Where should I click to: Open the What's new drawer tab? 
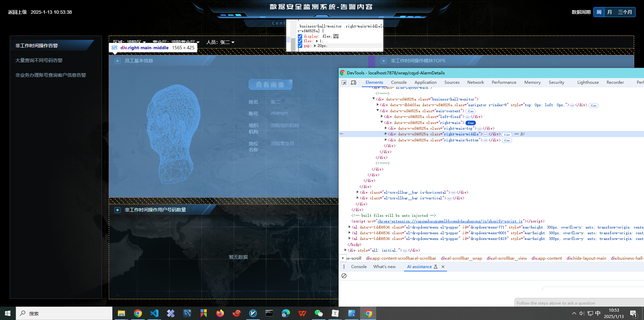pyautogui.click(x=384, y=267)
